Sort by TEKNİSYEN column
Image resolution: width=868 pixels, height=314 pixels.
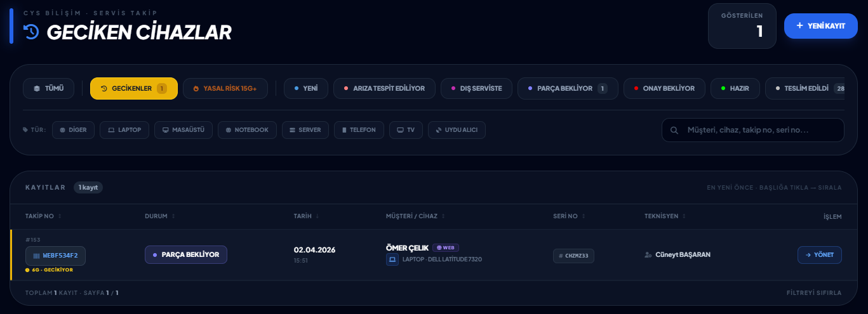[x=665, y=216]
